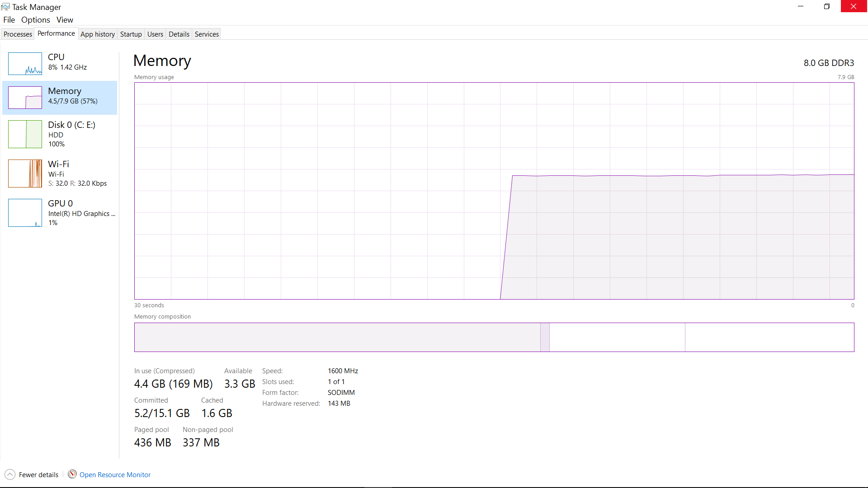Screen dimensions: 868x488
Task: Click the Cached value 1.6 GB
Action: (217, 413)
